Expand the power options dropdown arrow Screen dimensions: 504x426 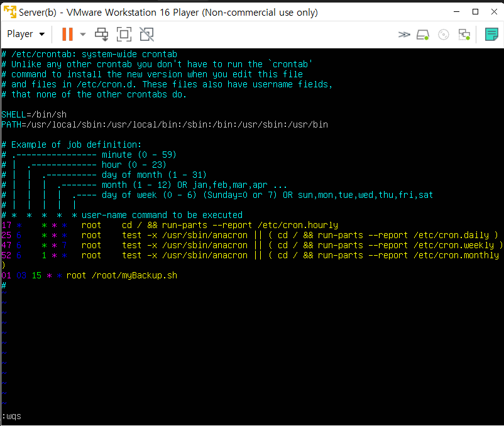(83, 35)
